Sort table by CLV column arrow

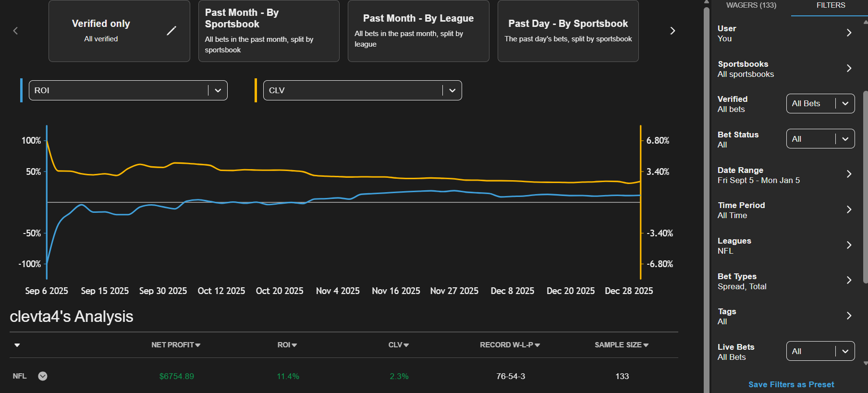pyautogui.click(x=406, y=345)
